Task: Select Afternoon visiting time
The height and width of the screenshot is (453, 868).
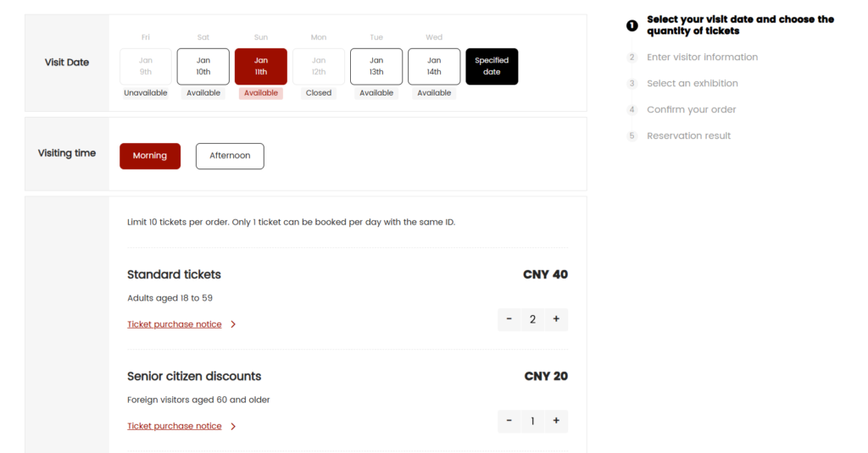Action: 230,156
